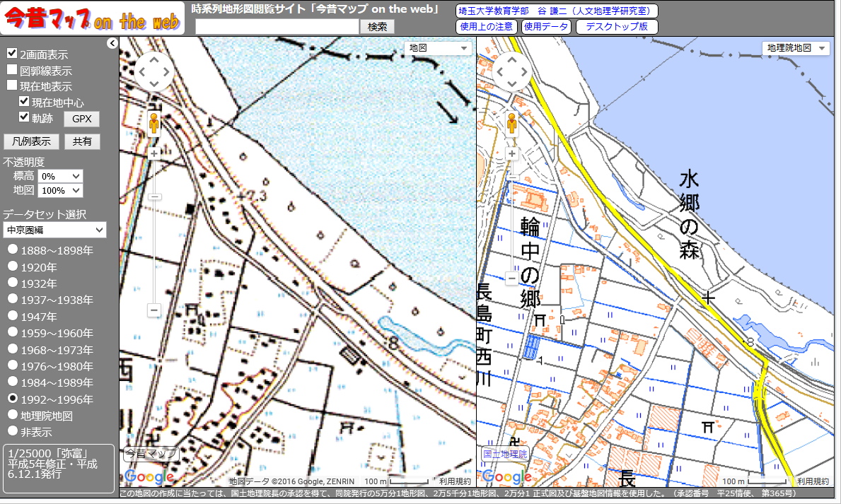841x504 pixels.
Task: Open 使用データ link
Action: point(546,26)
